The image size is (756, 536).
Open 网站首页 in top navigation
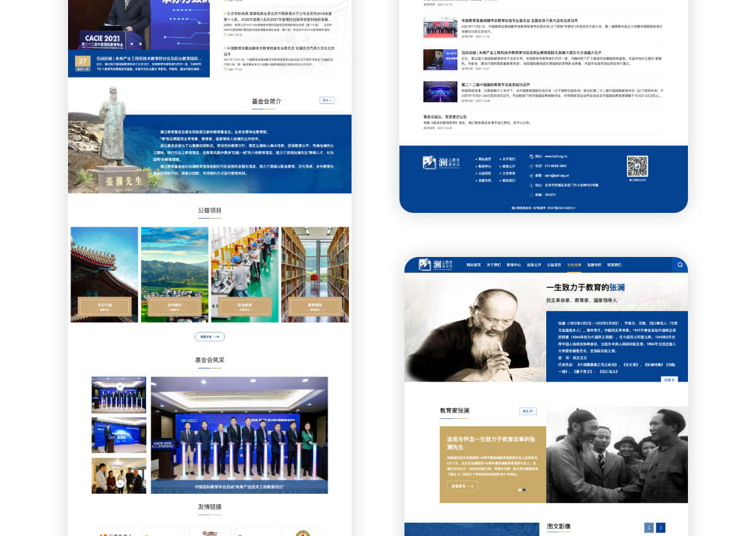(474, 265)
